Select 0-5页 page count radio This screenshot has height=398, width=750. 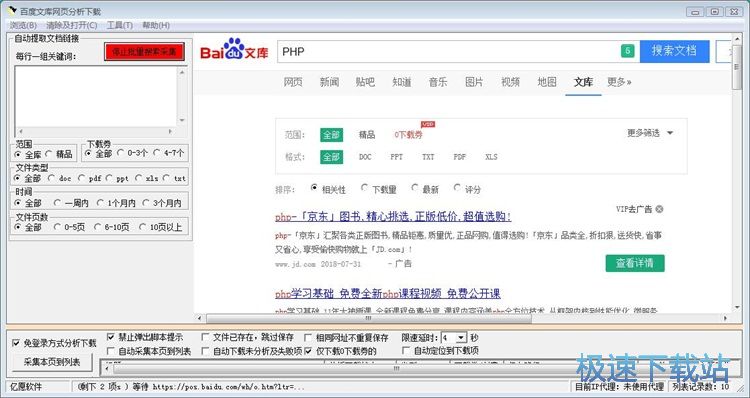[x=69, y=227]
